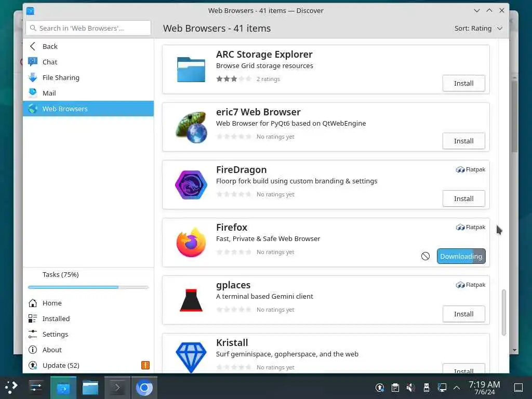
Task: Open the Installed applications page
Action: 88,318
